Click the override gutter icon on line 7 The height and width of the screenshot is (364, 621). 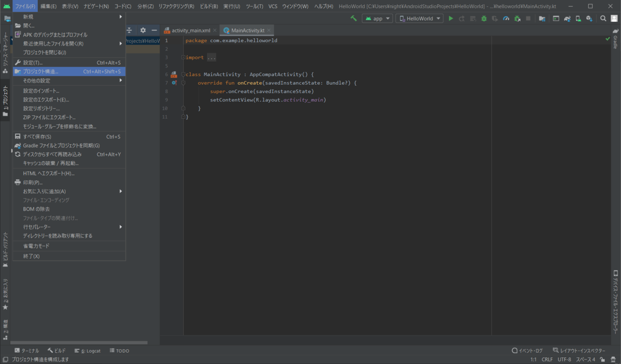(174, 83)
